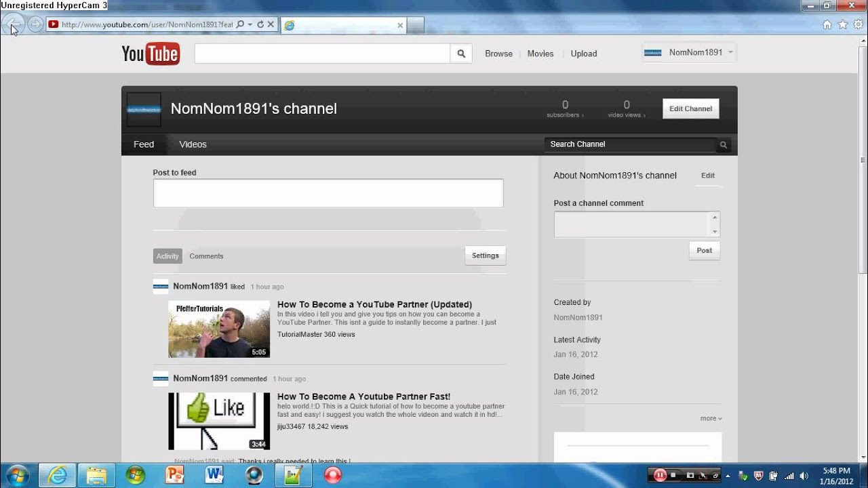Open the network signal tray icon
The width and height of the screenshot is (868, 488).
789,476
